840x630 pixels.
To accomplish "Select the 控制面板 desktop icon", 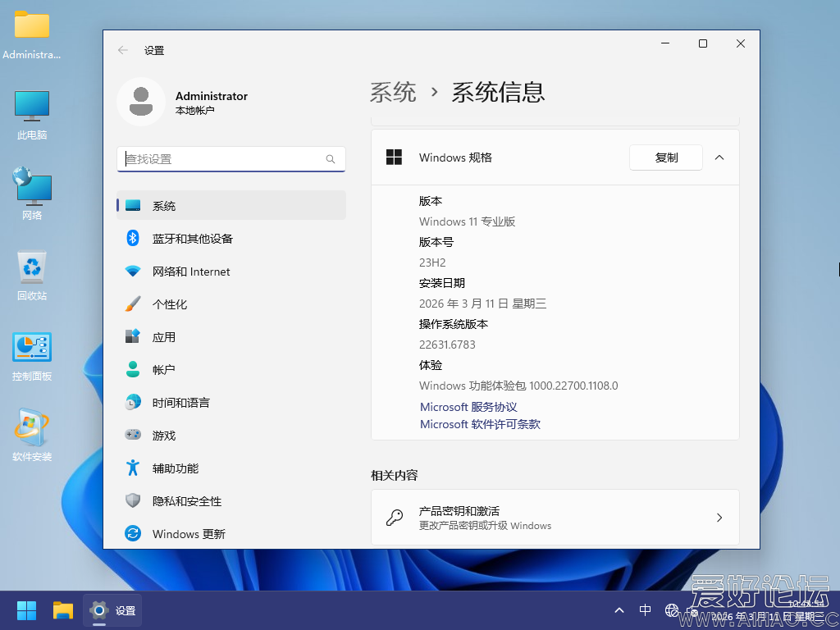I will pyautogui.click(x=32, y=357).
